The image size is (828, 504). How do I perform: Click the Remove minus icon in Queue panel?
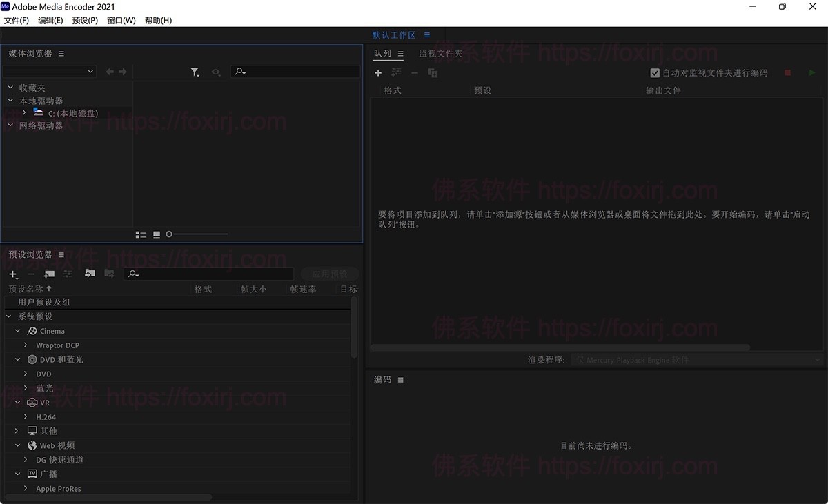pyautogui.click(x=415, y=72)
